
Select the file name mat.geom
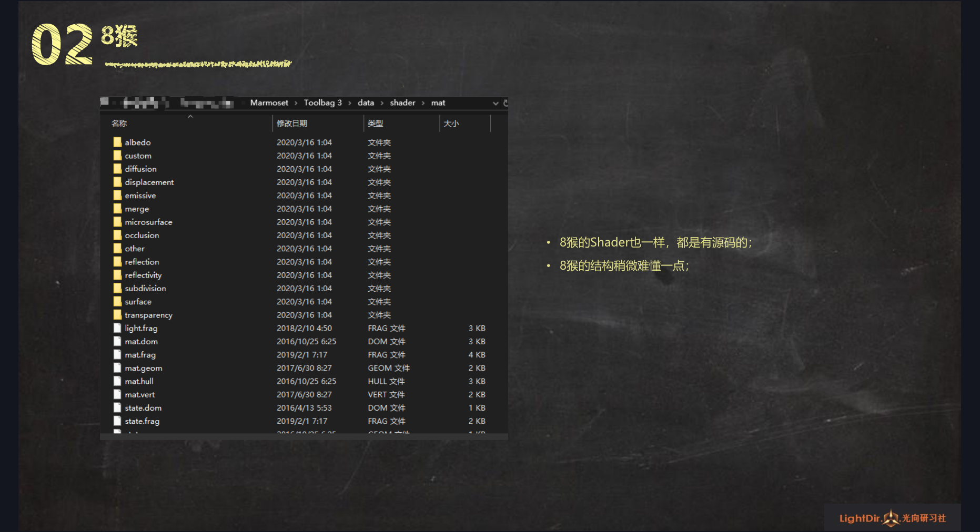click(x=143, y=368)
